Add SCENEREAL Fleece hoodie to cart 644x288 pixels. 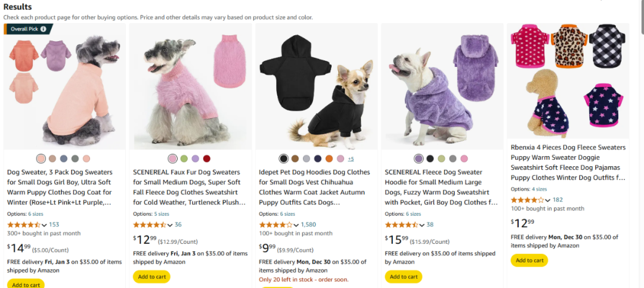(x=403, y=277)
